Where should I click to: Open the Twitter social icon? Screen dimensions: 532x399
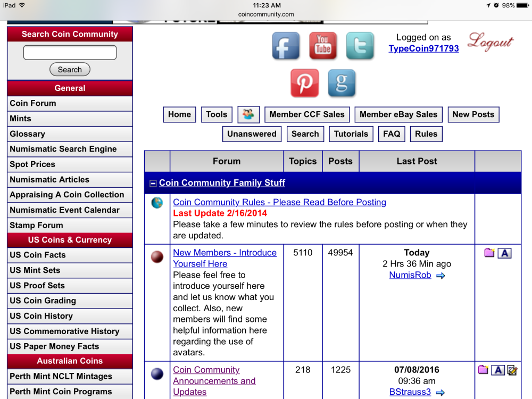(360, 46)
